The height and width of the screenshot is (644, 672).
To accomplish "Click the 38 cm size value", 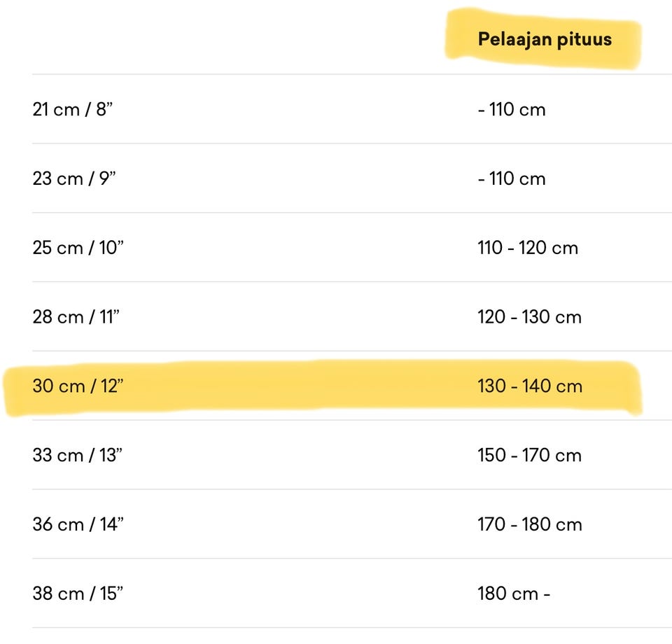I will [x=58, y=594].
